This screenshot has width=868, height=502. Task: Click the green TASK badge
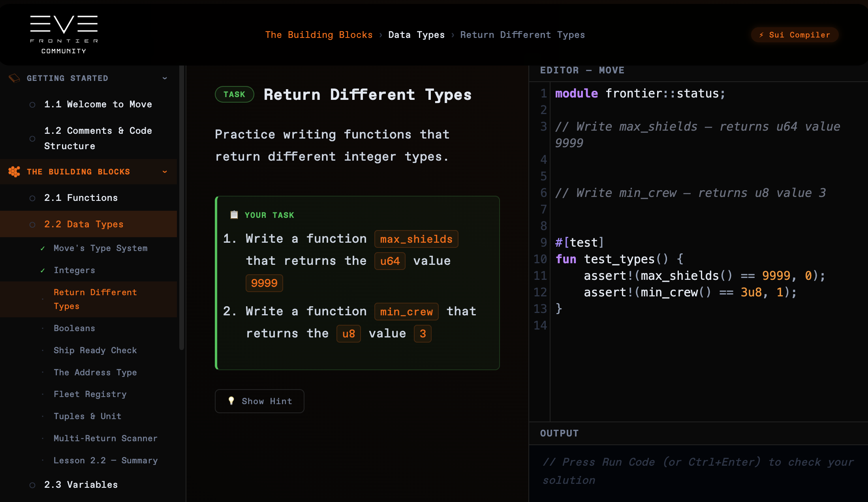coord(234,94)
